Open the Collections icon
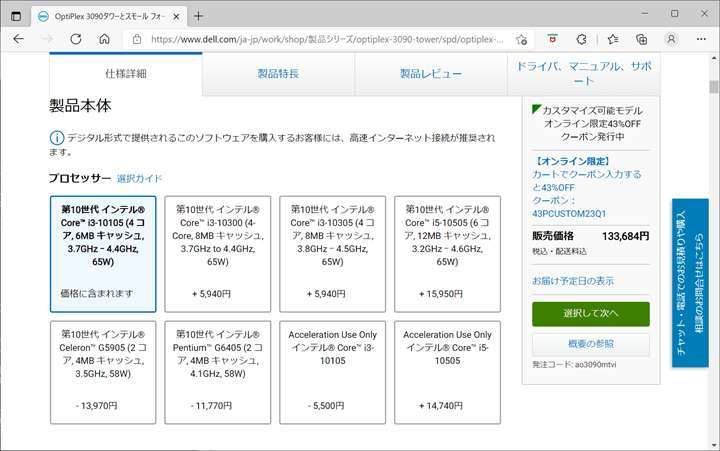The height and width of the screenshot is (451, 720). pos(641,39)
